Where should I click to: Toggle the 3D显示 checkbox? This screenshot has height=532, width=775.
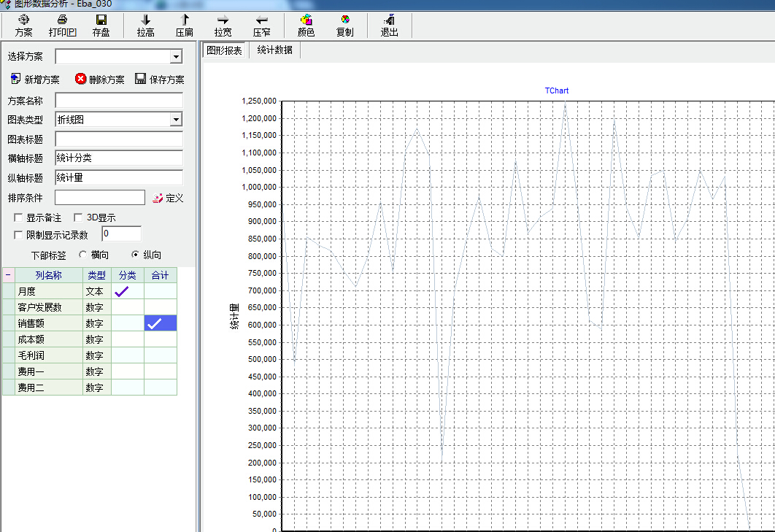[78, 217]
